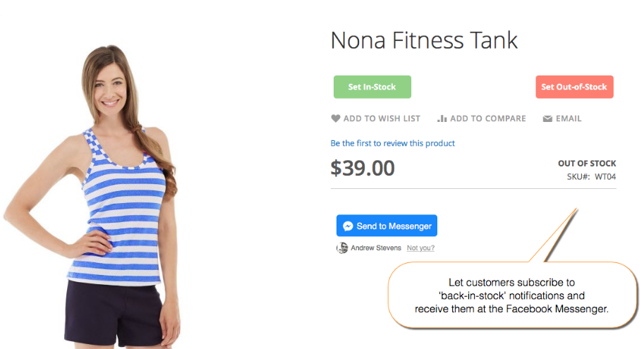The image size is (644, 349).
Task: Click the Andrew Stevens name text
Action: pyautogui.click(x=376, y=248)
